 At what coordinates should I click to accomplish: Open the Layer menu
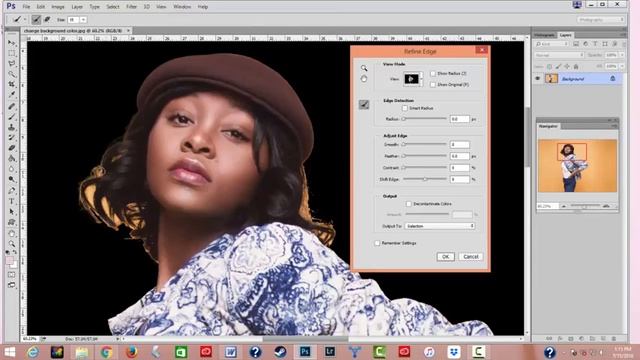click(x=77, y=7)
